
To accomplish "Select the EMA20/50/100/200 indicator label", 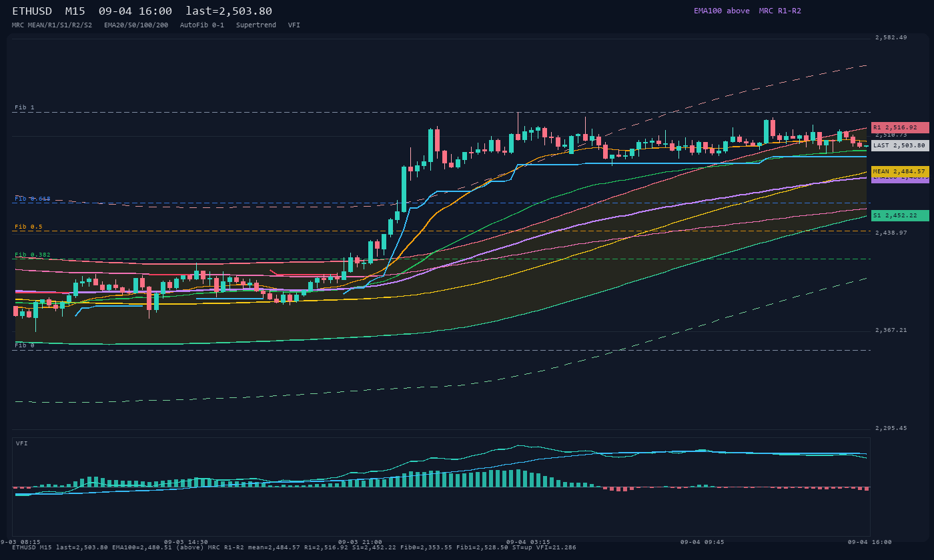I will tap(136, 25).
